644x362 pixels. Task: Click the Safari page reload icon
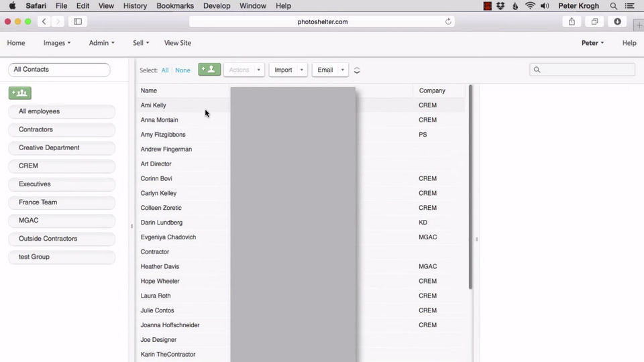[448, 21]
